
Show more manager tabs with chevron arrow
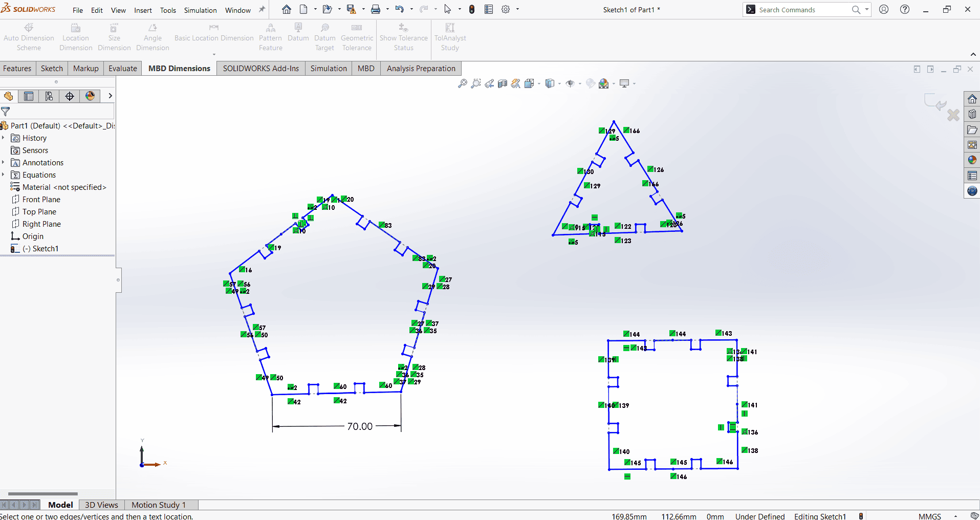[110, 96]
